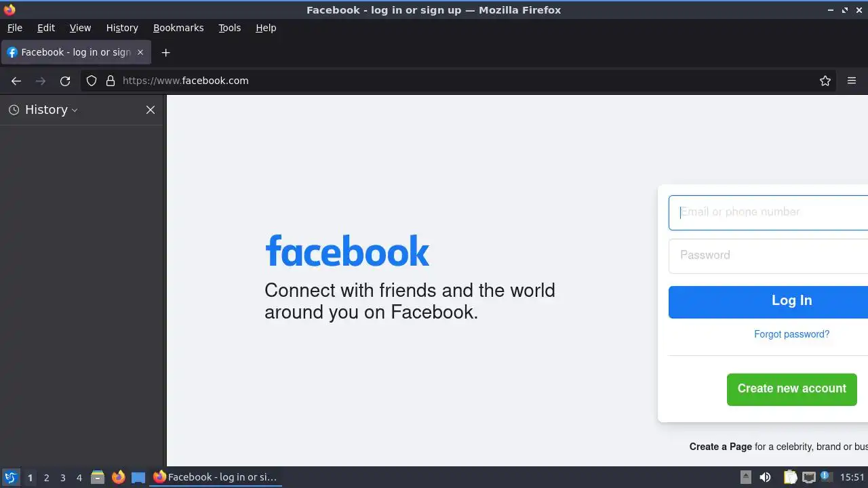Open the File menu
The height and width of the screenshot is (488, 868).
(15, 28)
